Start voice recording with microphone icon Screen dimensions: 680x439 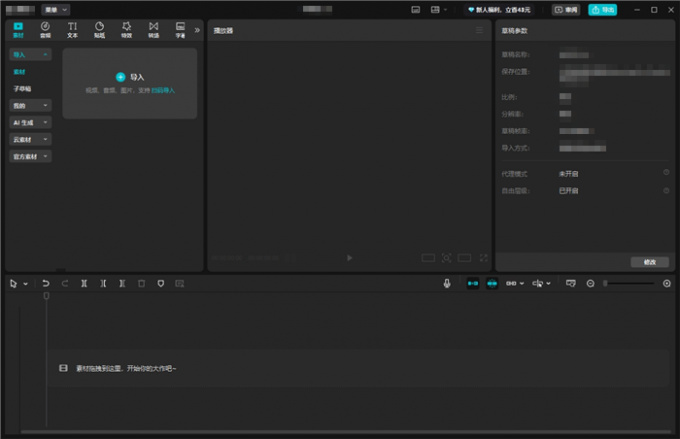pyautogui.click(x=447, y=283)
